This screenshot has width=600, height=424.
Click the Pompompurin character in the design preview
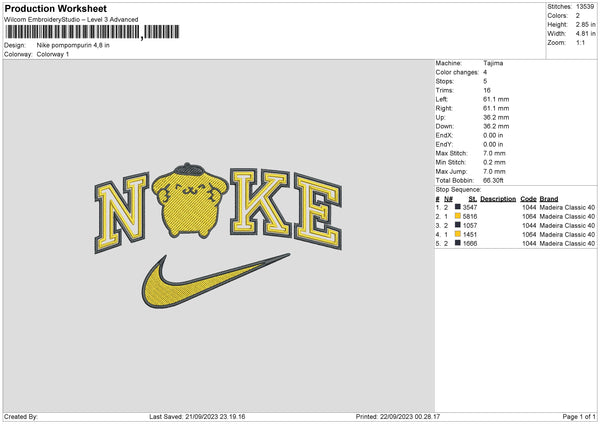click(x=190, y=201)
